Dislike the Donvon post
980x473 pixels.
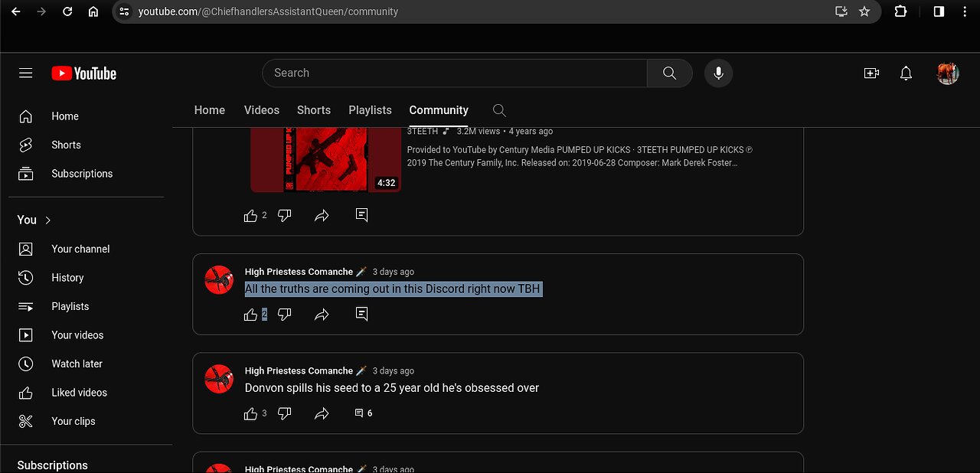pos(284,413)
